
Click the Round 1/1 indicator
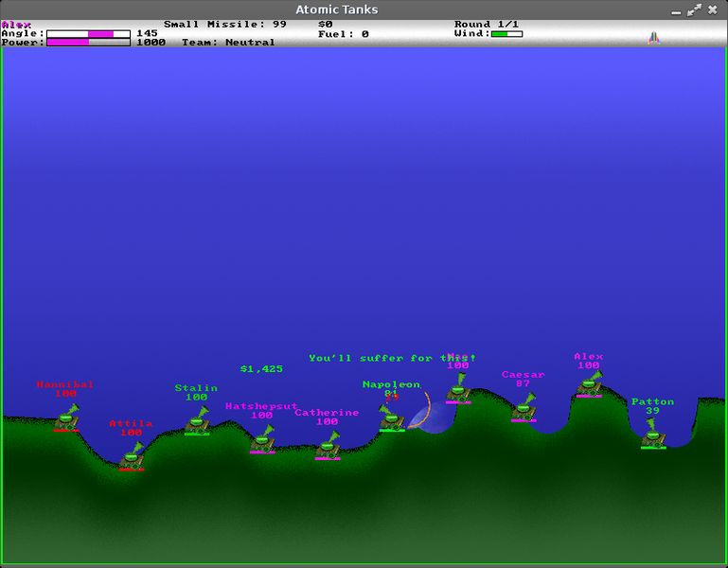(x=486, y=25)
